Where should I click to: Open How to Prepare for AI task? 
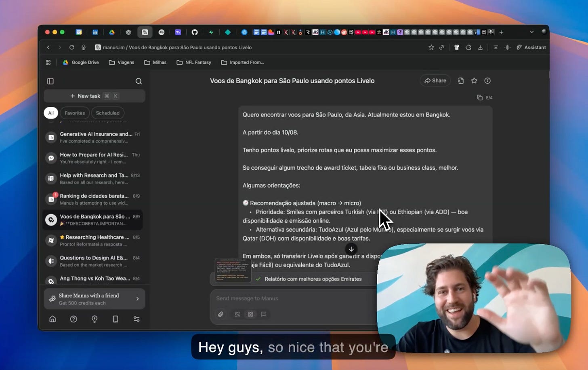point(93,158)
